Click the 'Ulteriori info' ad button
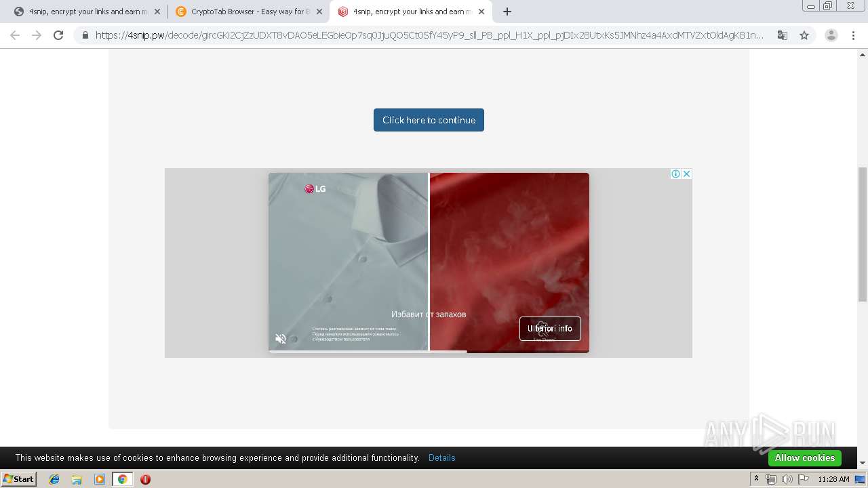The width and height of the screenshot is (868, 488). tap(550, 329)
